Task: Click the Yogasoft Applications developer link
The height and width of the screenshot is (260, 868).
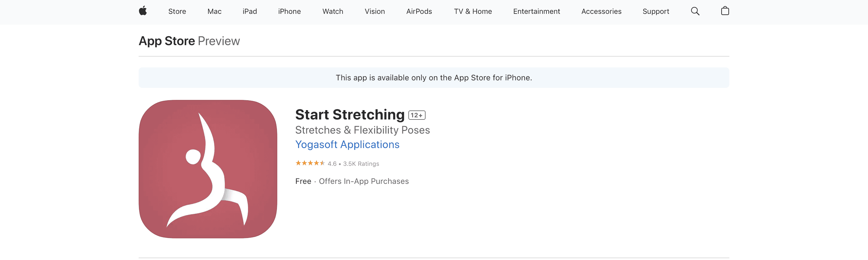Action: point(347,144)
